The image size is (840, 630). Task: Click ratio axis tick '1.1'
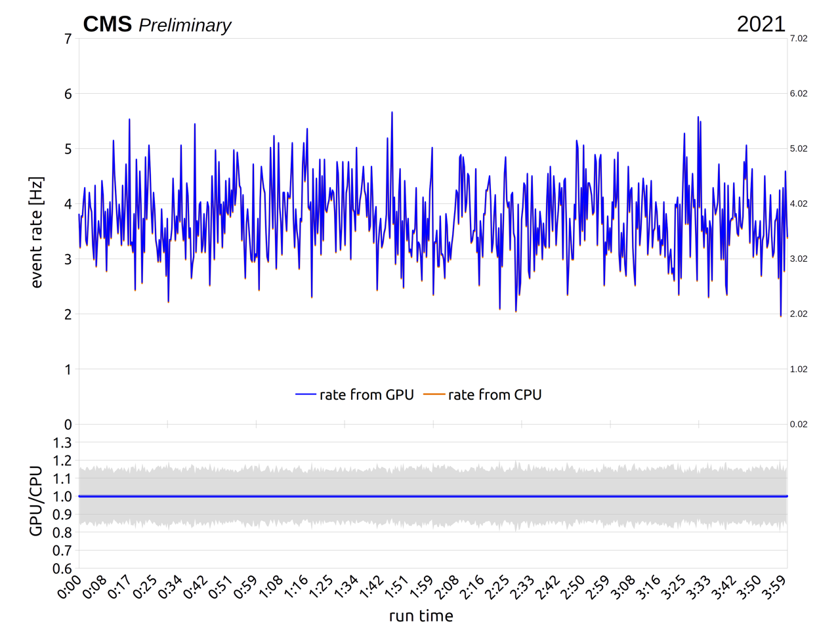click(x=62, y=478)
